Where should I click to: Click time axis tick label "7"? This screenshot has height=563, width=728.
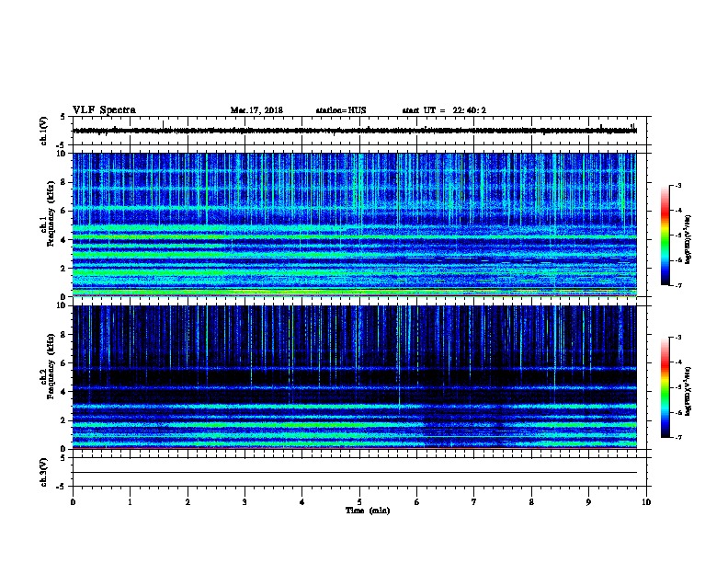(474, 502)
